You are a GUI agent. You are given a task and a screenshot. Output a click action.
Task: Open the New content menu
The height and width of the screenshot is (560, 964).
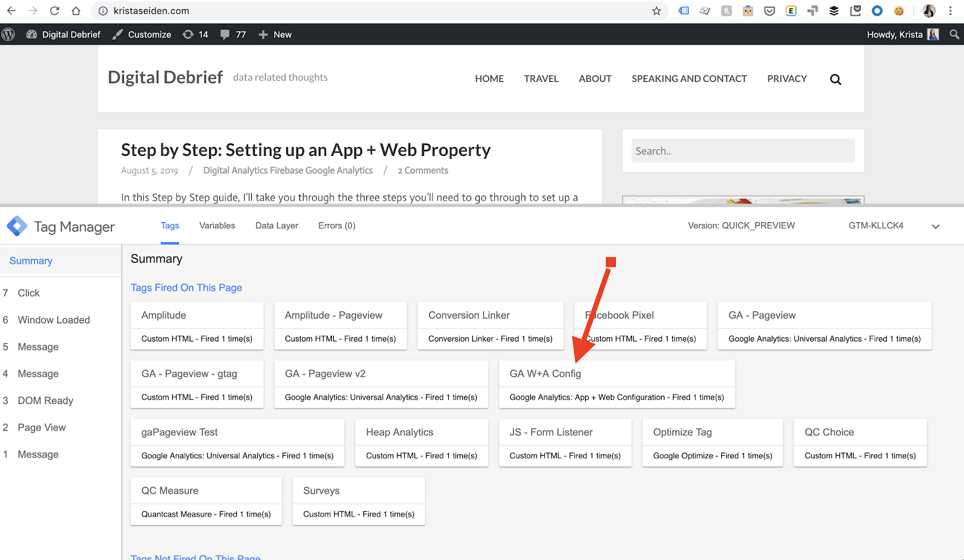click(275, 34)
